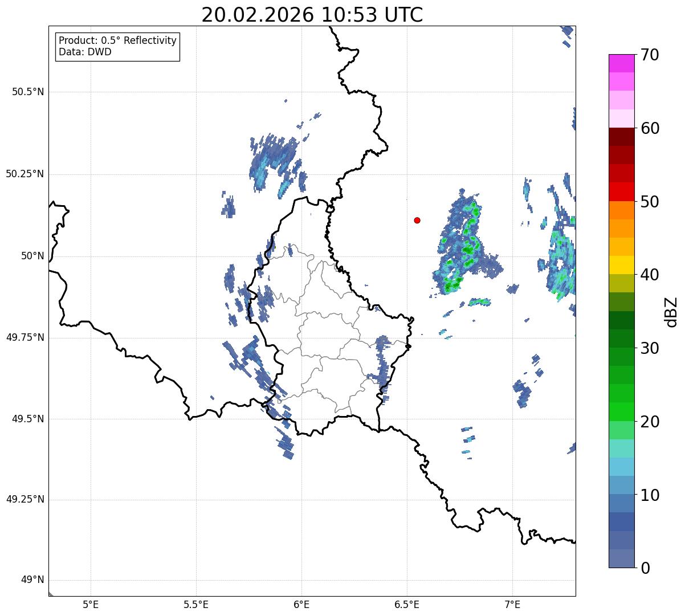Viewport: 685px width, 616px height.
Task: Click the 49.25°N latitude label
Action: point(25,500)
